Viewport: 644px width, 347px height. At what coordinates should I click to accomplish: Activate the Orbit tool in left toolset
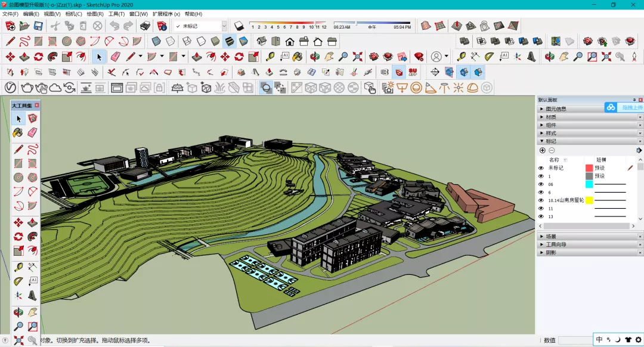[18, 312]
